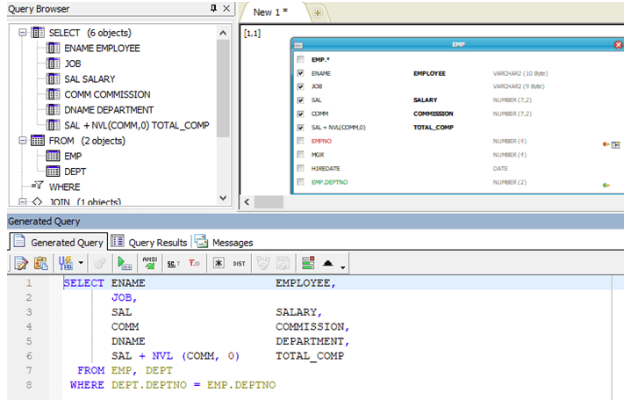
Task: Click the copy to clipboard icon
Action: [40, 263]
